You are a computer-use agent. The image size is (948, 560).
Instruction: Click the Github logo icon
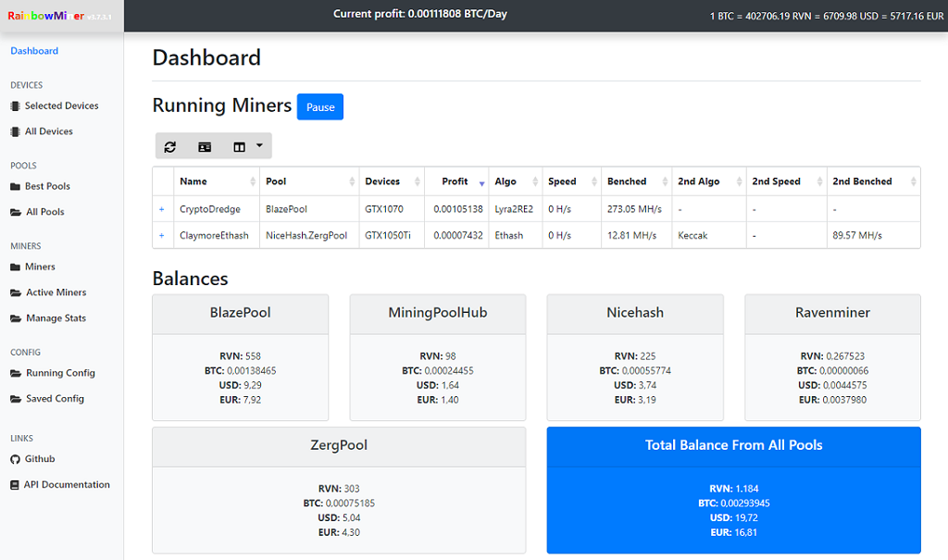pos(15,459)
